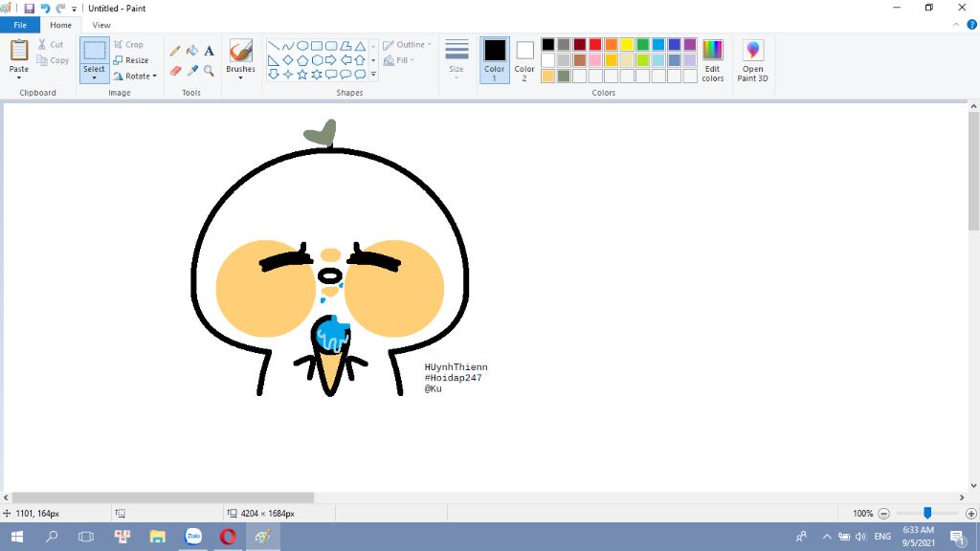Undo the last action from quick access
The width and height of the screenshot is (980, 551).
pos(45,8)
